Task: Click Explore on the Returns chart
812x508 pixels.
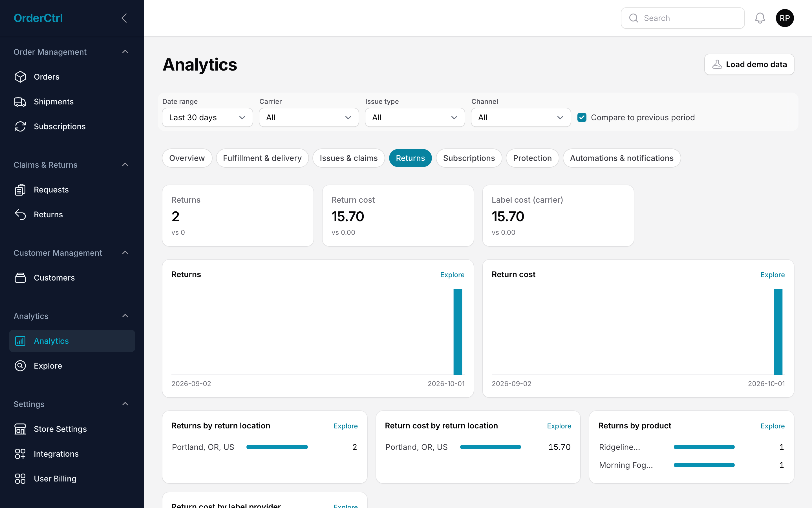Action: point(452,275)
